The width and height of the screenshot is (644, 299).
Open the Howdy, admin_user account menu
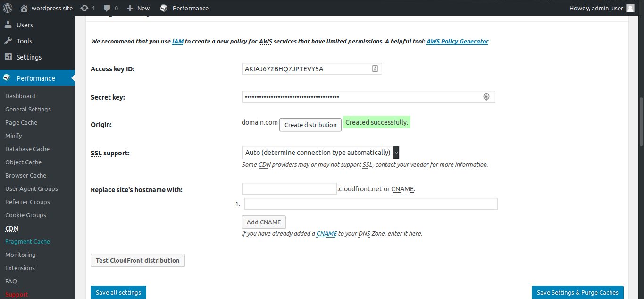click(x=596, y=8)
